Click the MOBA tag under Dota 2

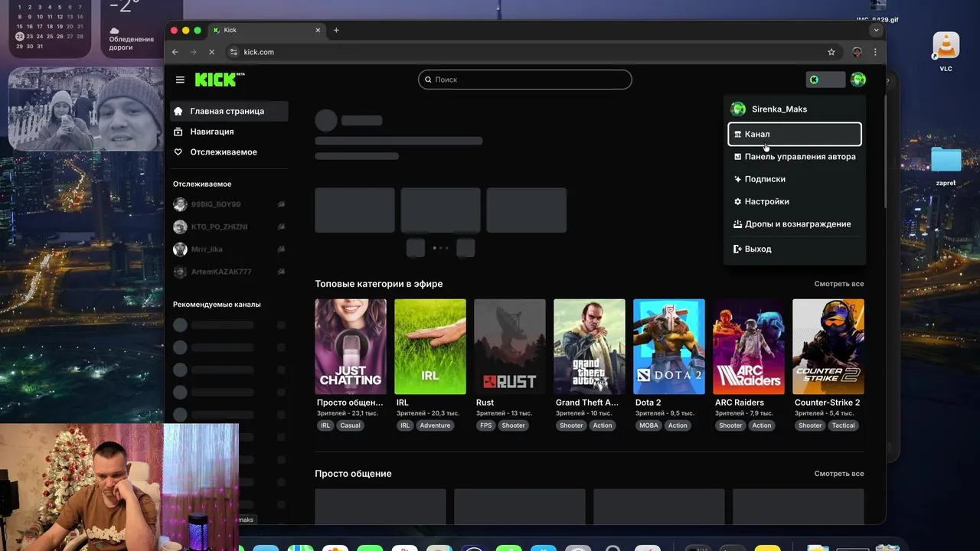[648, 425]
